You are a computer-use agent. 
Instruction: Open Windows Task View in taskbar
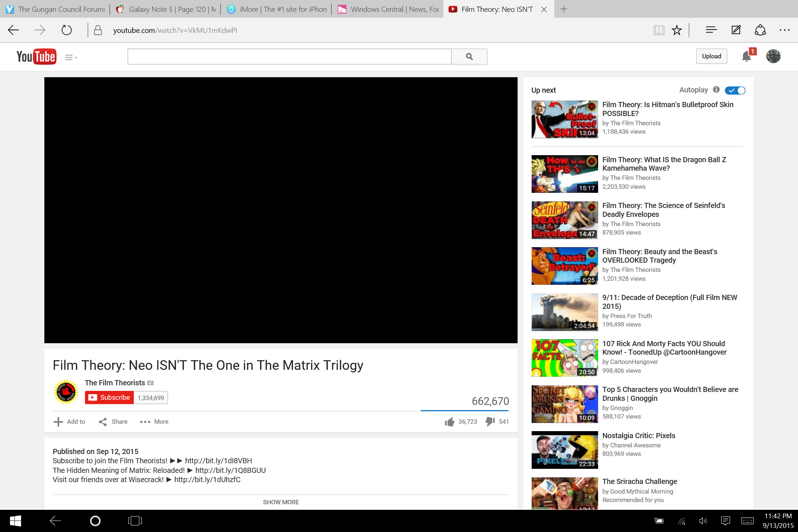135,521
